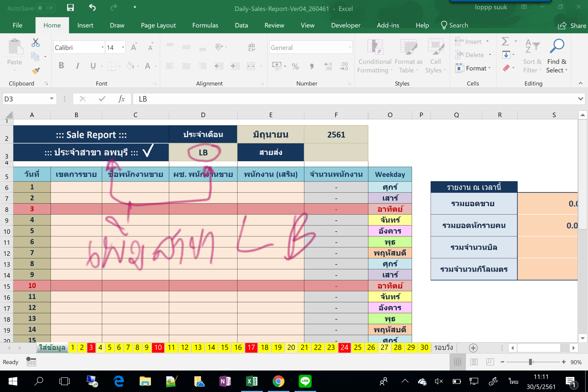Toggle Bold formatting button
The height and width of the screenshot is (392, 588).
(61, 66)
